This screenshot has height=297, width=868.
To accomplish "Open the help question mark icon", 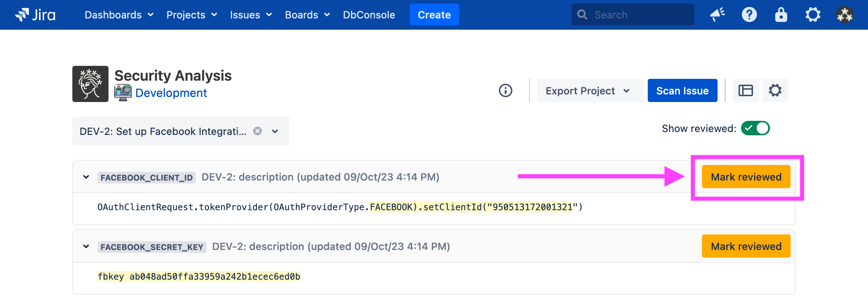I will click(749, 15).
